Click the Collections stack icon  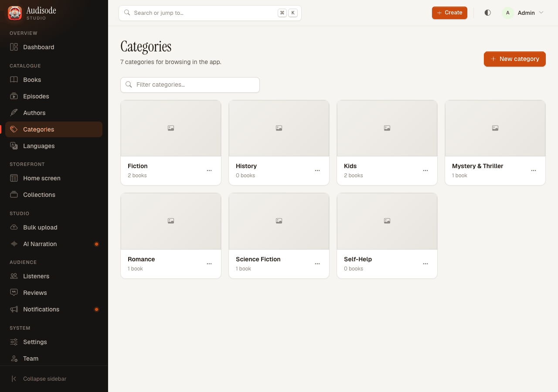pos(14,195)
